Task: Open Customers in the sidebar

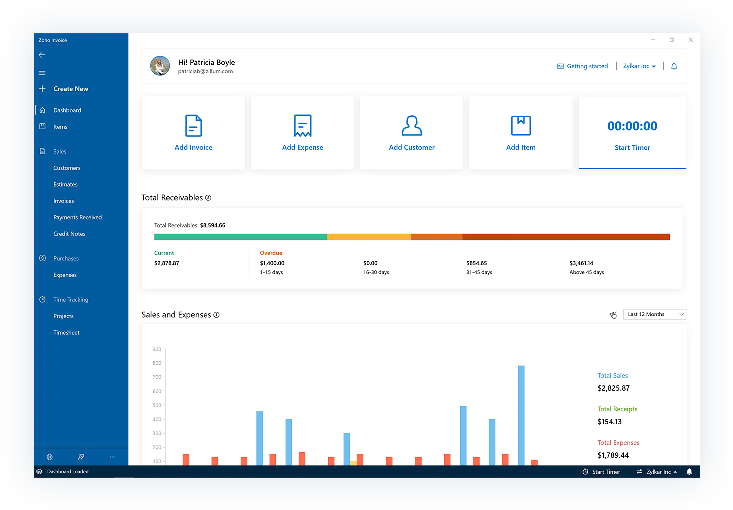Action: click(x=67, y=168)
